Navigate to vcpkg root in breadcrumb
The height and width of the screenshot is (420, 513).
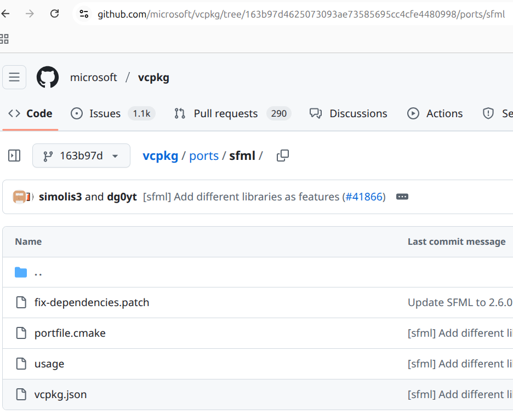coord(160,156)
